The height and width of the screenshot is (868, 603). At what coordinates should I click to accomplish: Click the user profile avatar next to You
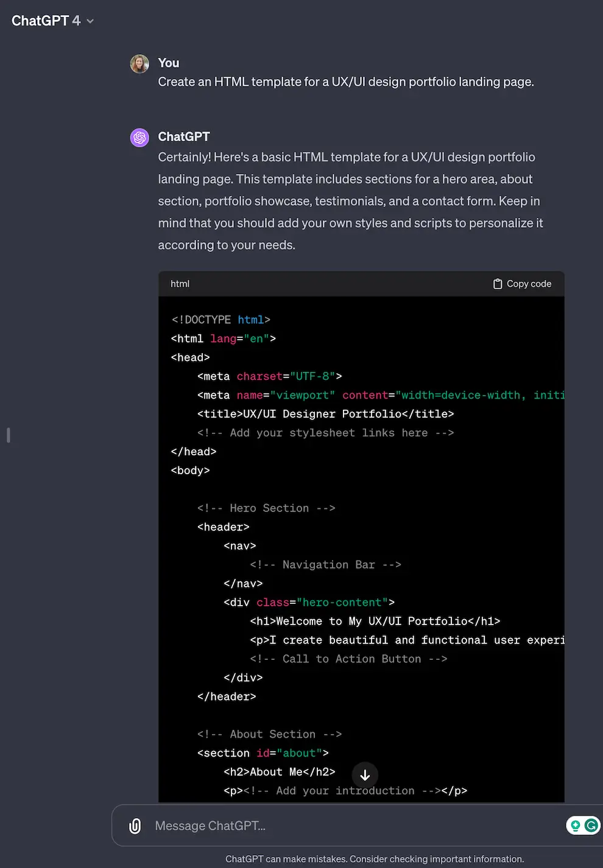tap(139, 63)
